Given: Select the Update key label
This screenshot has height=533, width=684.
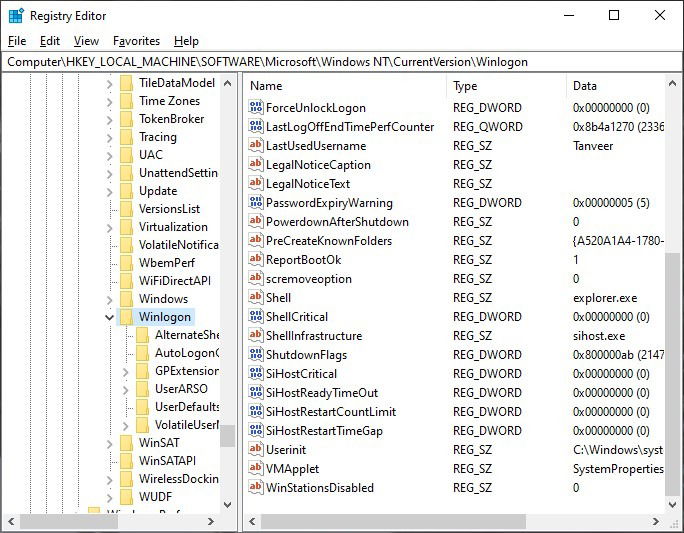Looking at the screenshot, I should click(158, 191).
